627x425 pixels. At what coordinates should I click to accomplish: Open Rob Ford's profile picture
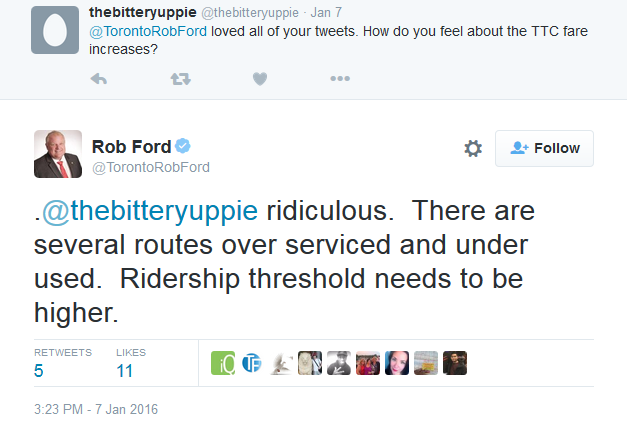click(57, 153)
